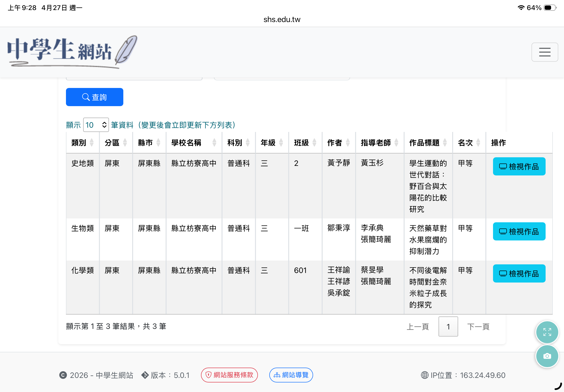The width and height of the screenshot is (564, 392).
Task: Go to page 1 in pagination
Action: coord(448,327)
